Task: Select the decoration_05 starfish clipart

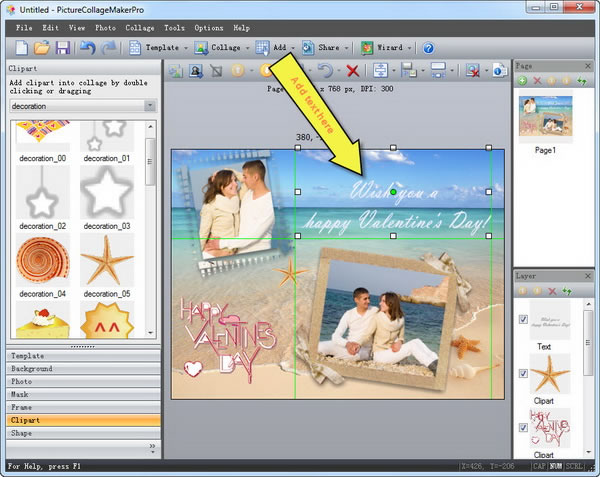Action: pos(107,260)
